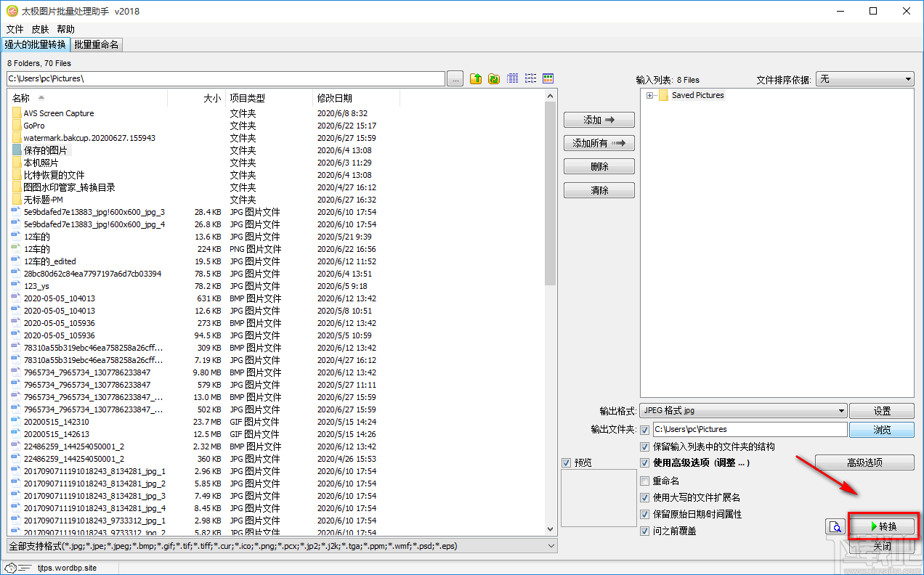Click icon of 20200515_142310 GIF file
Viewport: 924px width, 575px height.
pyautogui.click(x=17, y=422)
